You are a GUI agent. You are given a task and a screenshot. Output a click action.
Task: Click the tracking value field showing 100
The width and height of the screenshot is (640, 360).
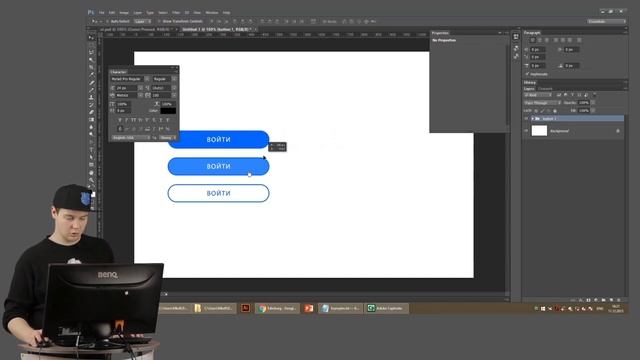(161, 95)
